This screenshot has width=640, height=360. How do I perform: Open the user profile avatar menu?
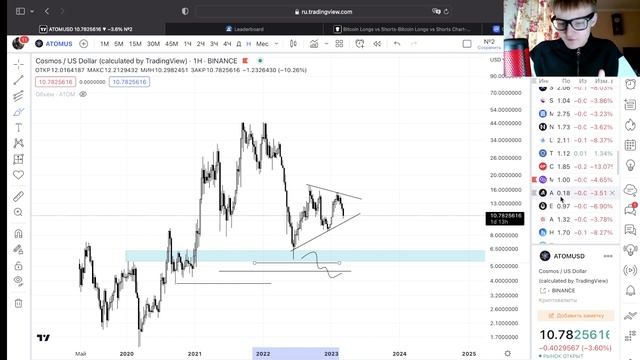19,43
